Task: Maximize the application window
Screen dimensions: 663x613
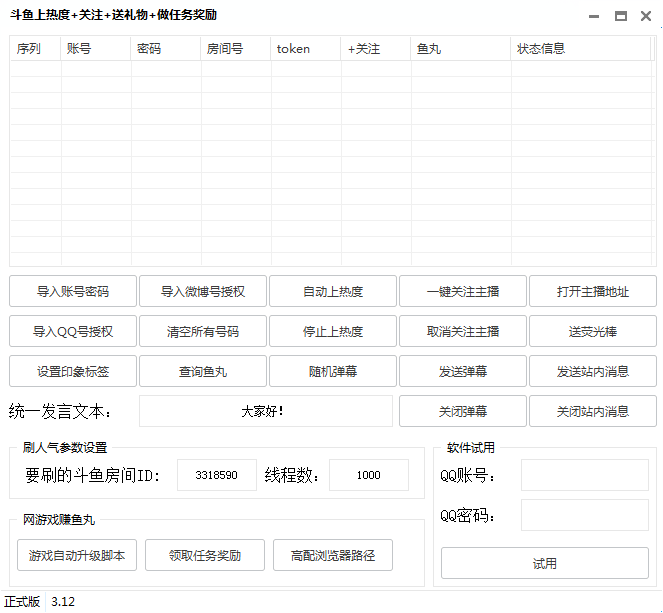Action: coord(620,16)
